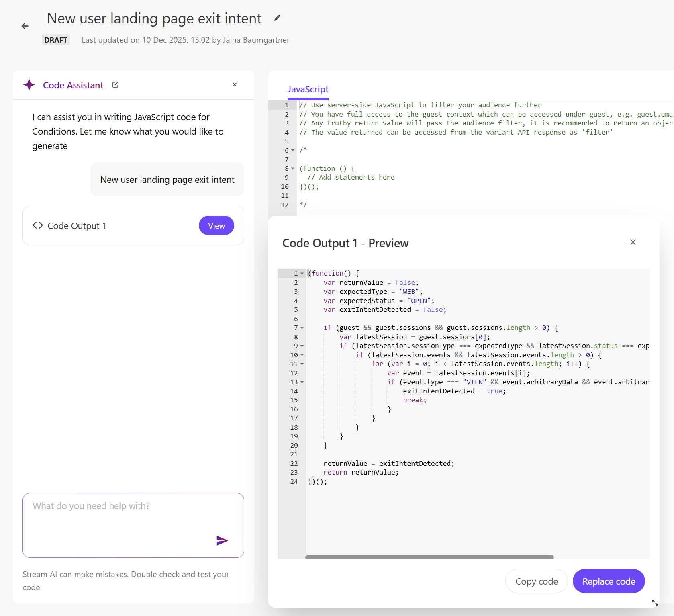674x616 pixels.
Task: Collapse the fold at preview line 7
Action: [302, 328]
